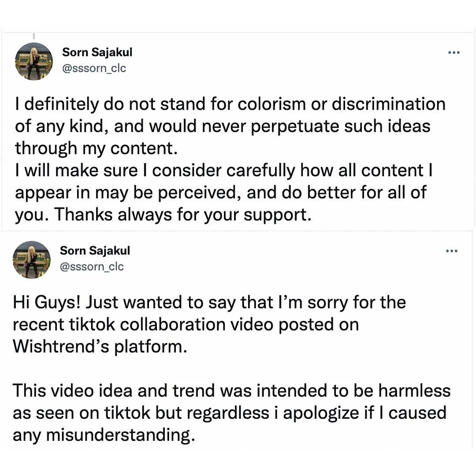Image resolution: width=476 pixels, height=476 pixels.
Task: Click "through my content." line in top tweet
Action: coord(96,149)
